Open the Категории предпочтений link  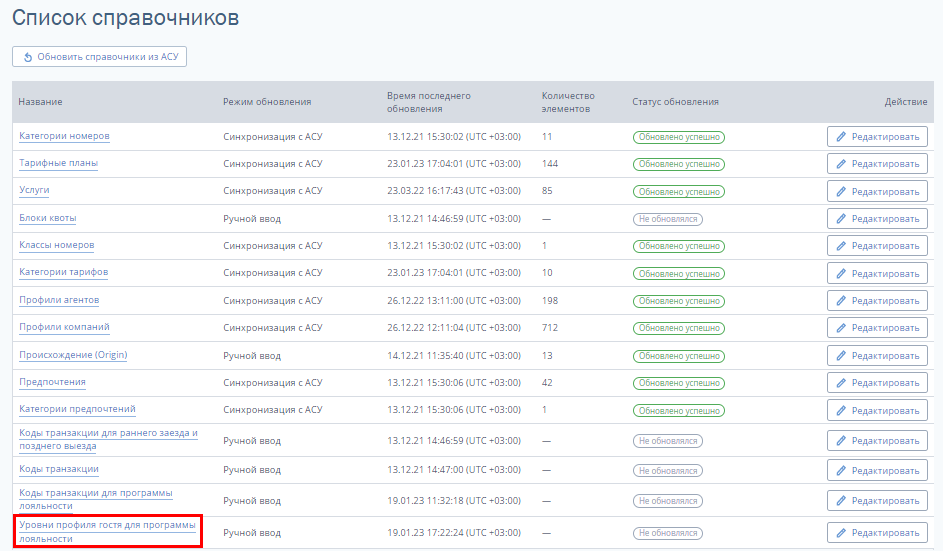click(78, 409)
